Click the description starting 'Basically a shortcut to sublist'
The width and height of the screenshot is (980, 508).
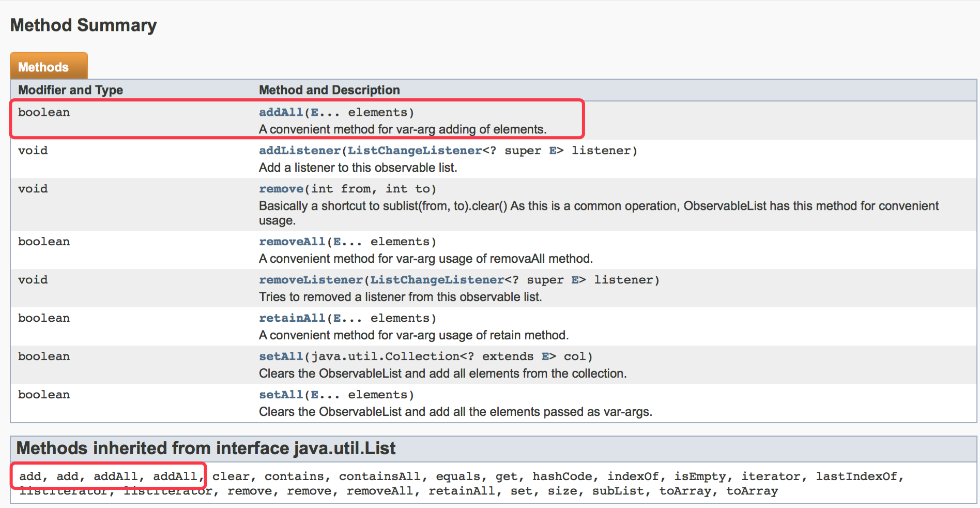pos(599,213)
